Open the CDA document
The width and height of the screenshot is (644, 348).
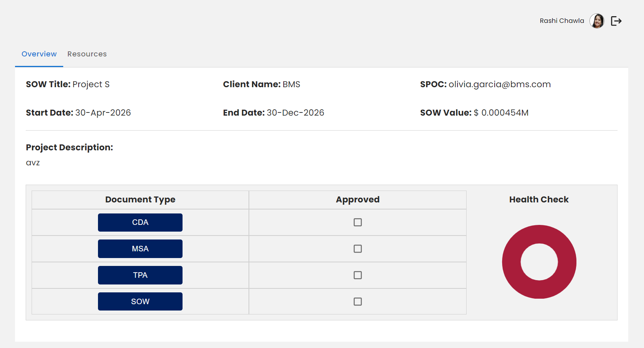point(140,223)
